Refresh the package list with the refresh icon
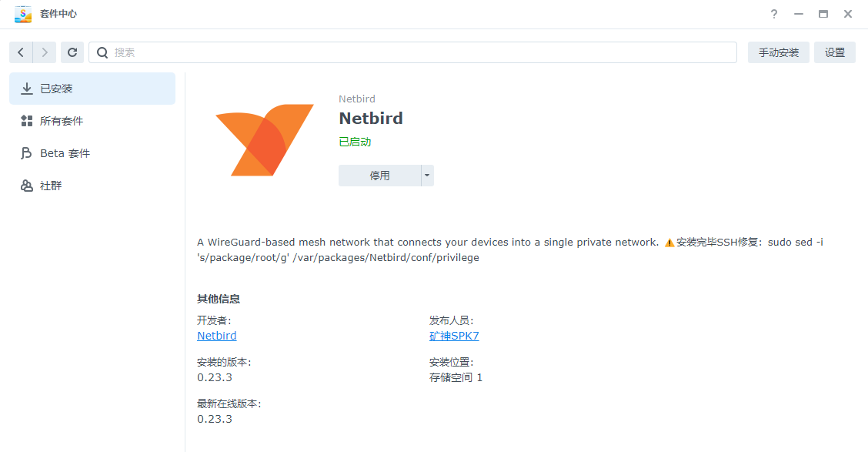The width and height of the screenshot is (868, 452). click(x=72, y=52)
